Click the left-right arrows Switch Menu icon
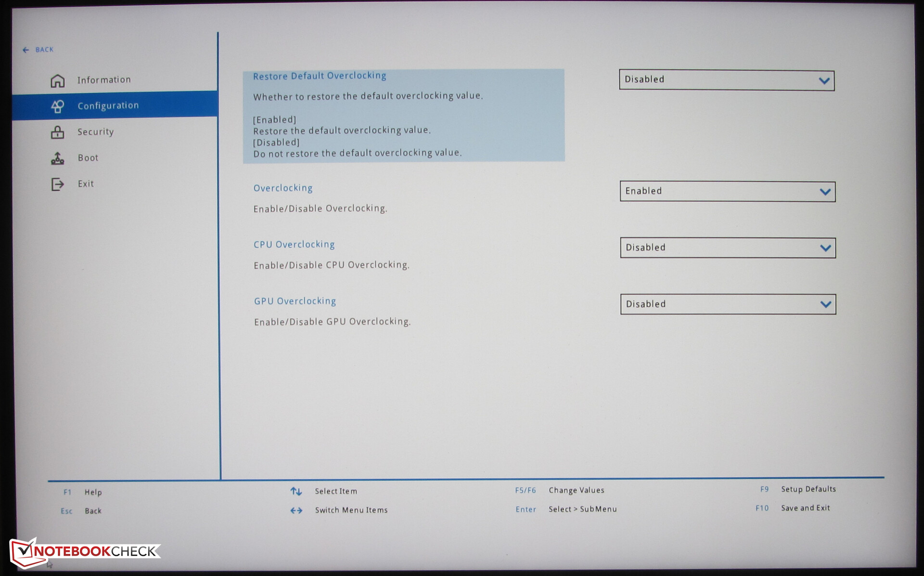This screenshot has height=576, width=924. [x=296, y=510]
